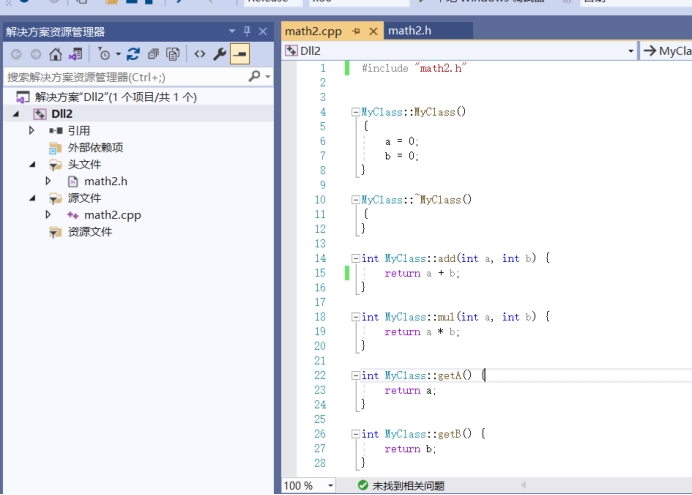Click the horizontal scrollbar left arrow

tap(523, 485)
